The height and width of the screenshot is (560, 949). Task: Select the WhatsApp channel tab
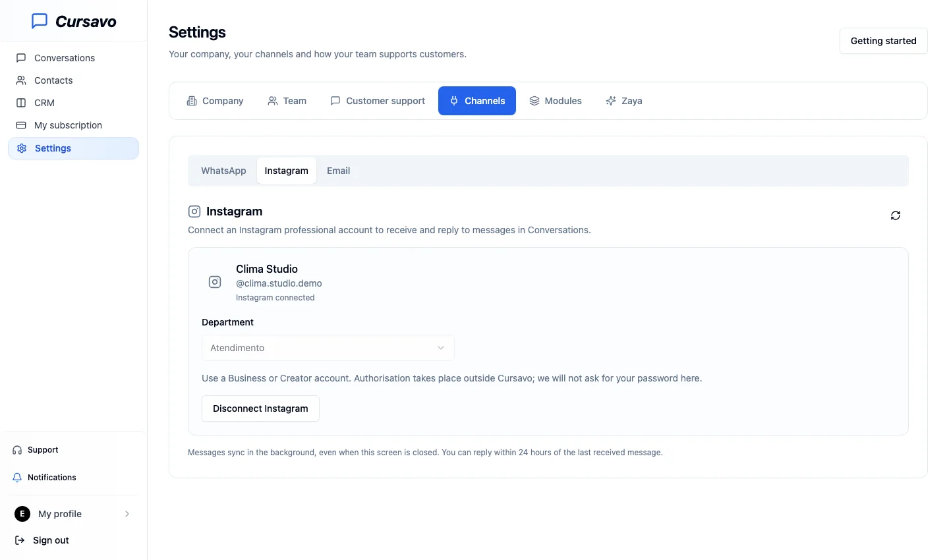point(223,171)
